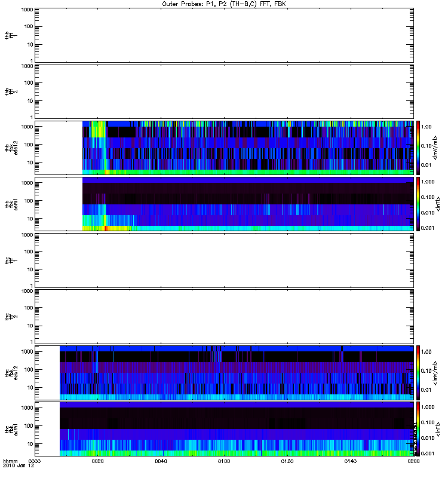The width and height of the screenshot is (448, 478).
Task: Select the 'thc fbk scm1' axis label
Action: point(11,429)
